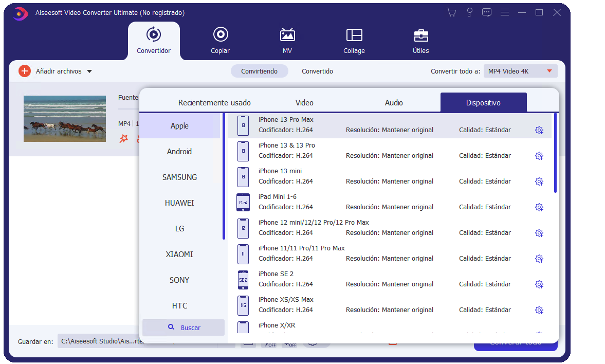605x364 pixels.
Task: Select the Dispositivo tab
Action: tap(484, 102)
